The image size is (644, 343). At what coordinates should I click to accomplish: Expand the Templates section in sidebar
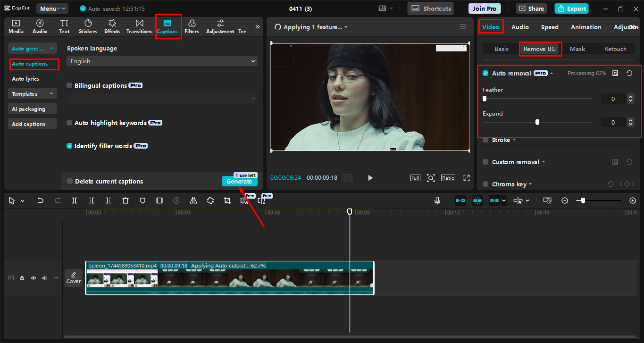[x=32, y=94]
